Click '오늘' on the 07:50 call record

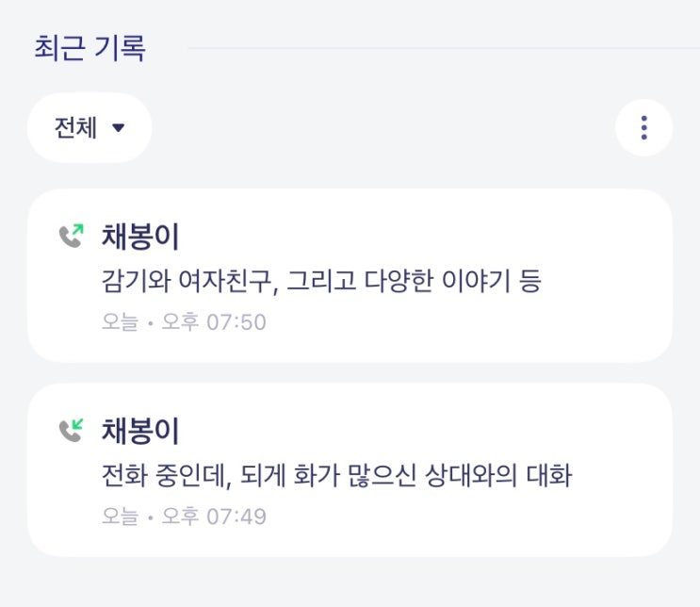(121, 322)
